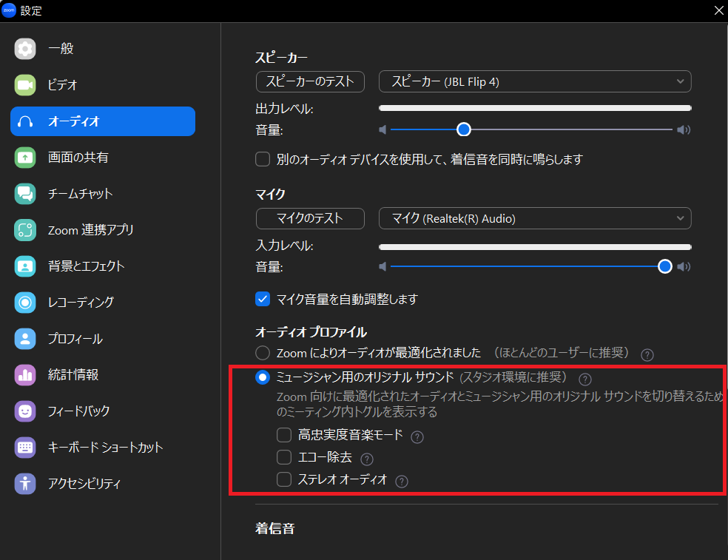Open the microphone dropdown (Realtek Audio)

[x=534, y=218]
